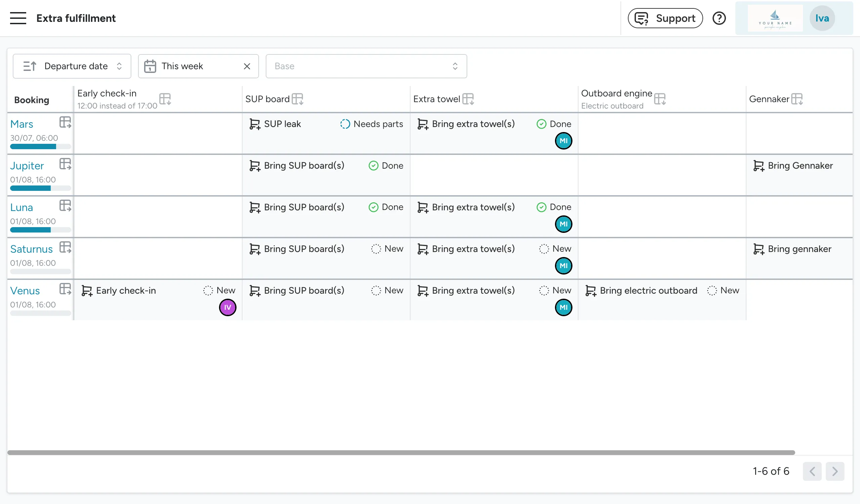
Task: Toggle the Needs parts status on SUP leak
Action: (x=371, y=124)
